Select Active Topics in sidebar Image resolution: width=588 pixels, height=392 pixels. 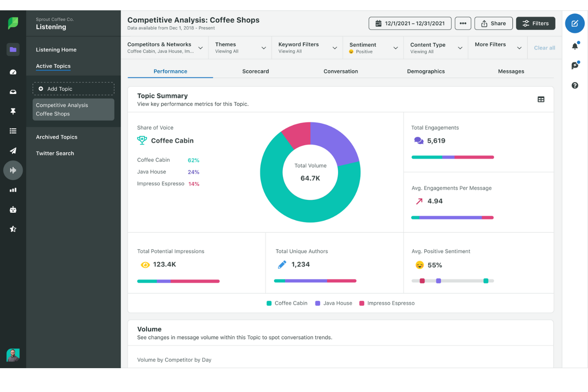pyautogui.click(x=53, y=66)
